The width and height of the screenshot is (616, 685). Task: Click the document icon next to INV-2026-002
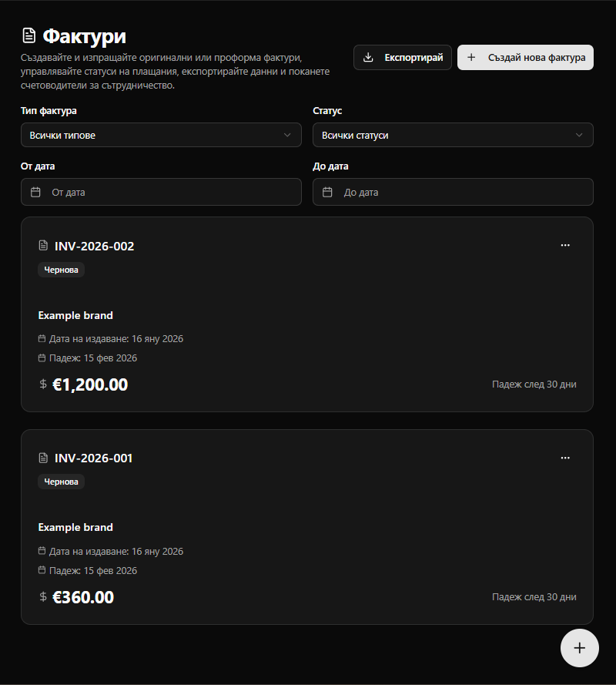point(43,246)
